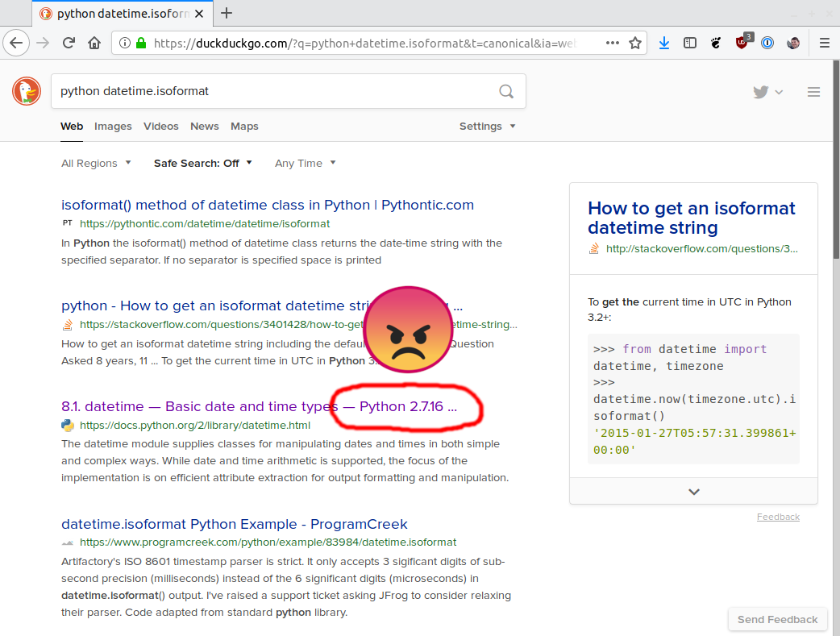Image resolution: width=840 pixels, height=636 pixels.
Task: Open the DuckDuckGo page side menu
Action: 813,92
